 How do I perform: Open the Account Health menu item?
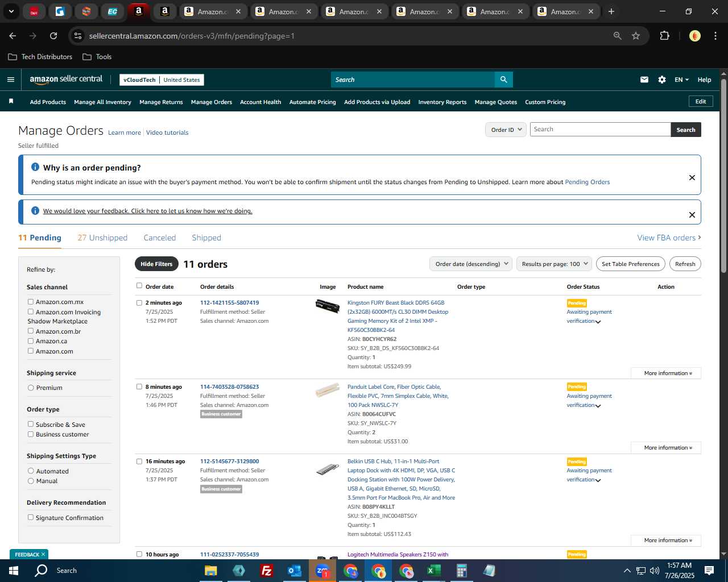tap(260, 102)
